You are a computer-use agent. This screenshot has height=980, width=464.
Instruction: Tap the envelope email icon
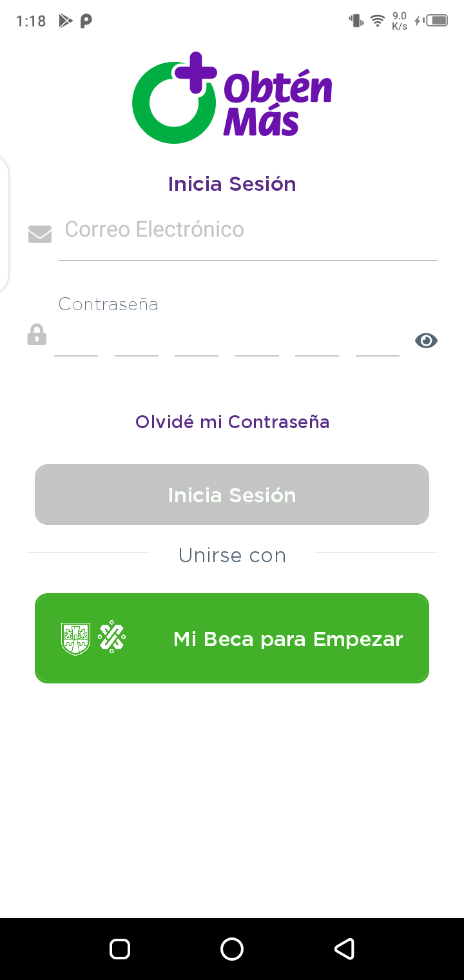tap(40, 234)
